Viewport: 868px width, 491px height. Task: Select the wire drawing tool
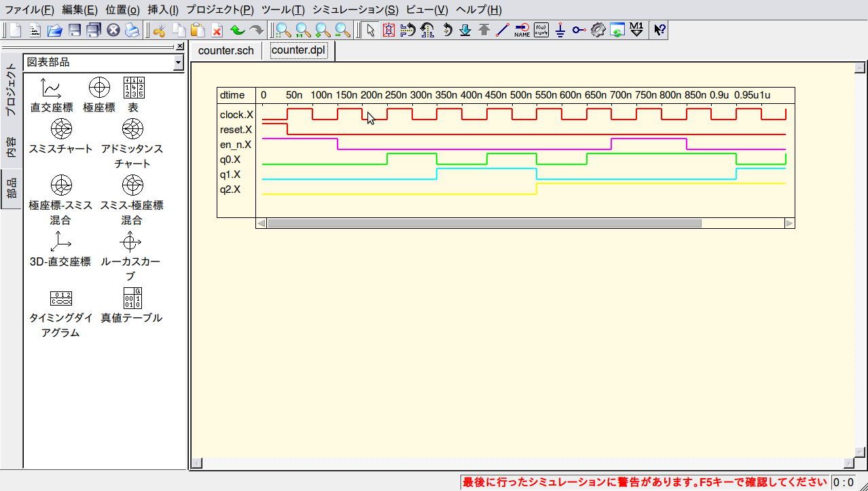tap(503, 30)
